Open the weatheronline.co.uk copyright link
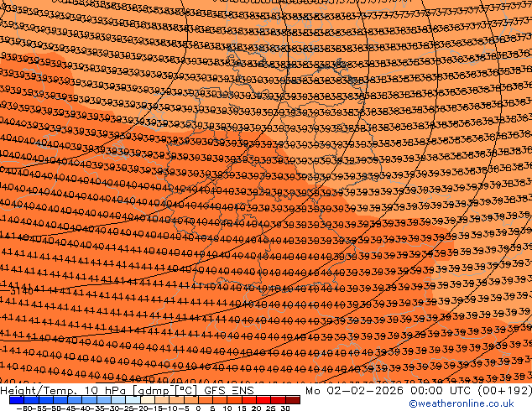 coord(461,403)
